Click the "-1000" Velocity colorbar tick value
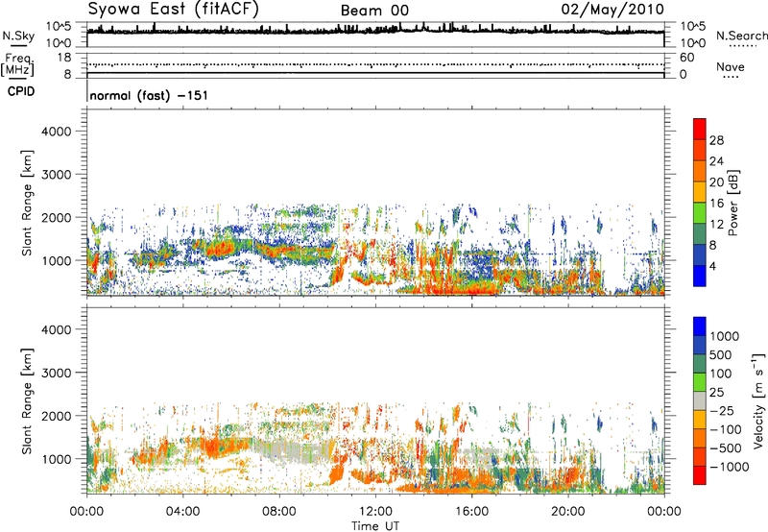The height and width of the screenshot is (532, 768). [x=730, y=467]
